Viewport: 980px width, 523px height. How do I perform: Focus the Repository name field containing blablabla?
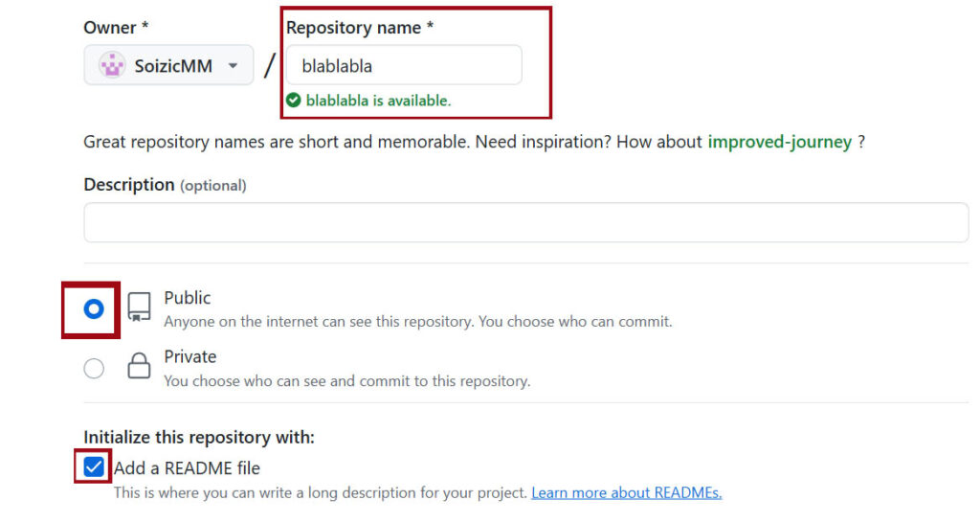(404, 65)
